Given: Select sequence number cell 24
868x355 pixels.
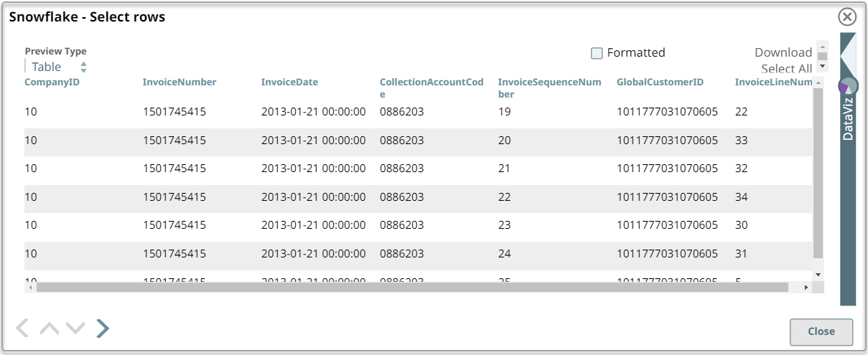Looking at the screenshot, I should (x=505, y=253).
